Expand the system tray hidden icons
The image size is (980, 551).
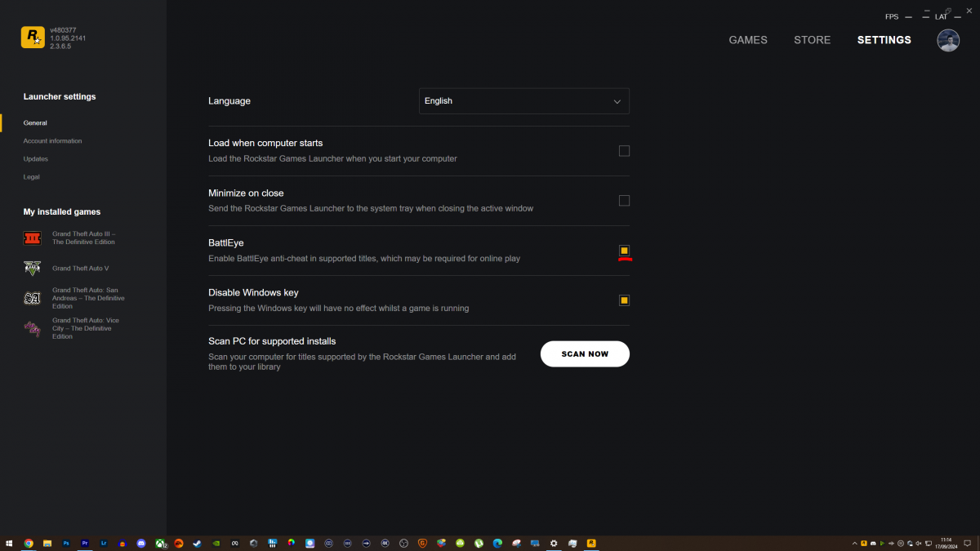(853, 542)
